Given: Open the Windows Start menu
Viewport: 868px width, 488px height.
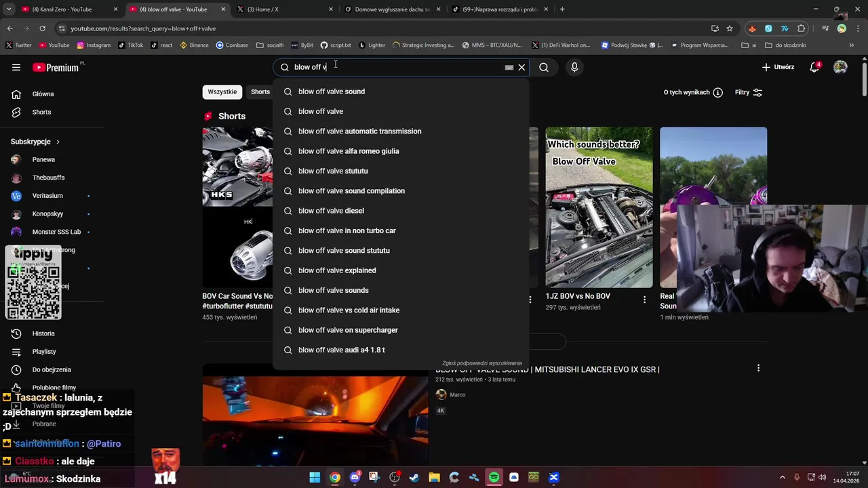Looking at the screenshot, I should tap(315, 477).
